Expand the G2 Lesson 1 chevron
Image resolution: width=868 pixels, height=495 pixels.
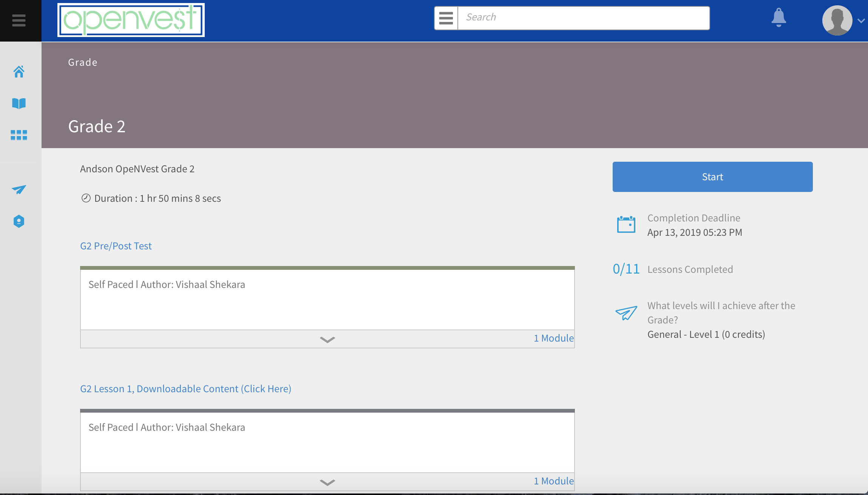[x=327, y=482]
